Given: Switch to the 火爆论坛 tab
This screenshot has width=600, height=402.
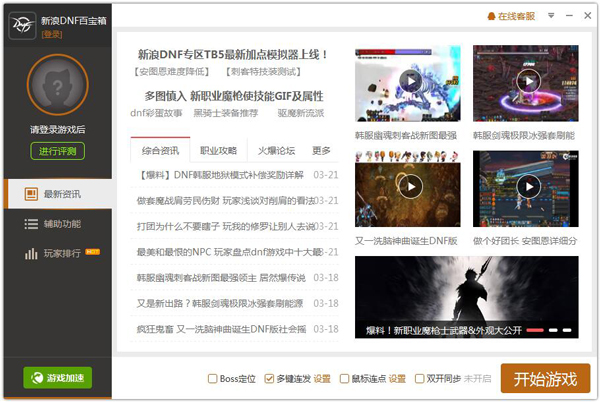Looking at the screenshot, I should tap(276, 151).
